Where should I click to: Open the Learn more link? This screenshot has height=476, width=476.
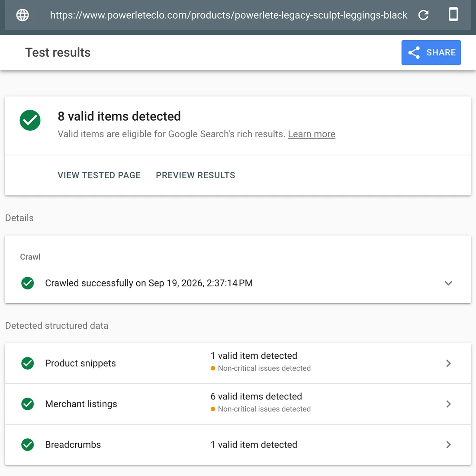tap(312, 134)
